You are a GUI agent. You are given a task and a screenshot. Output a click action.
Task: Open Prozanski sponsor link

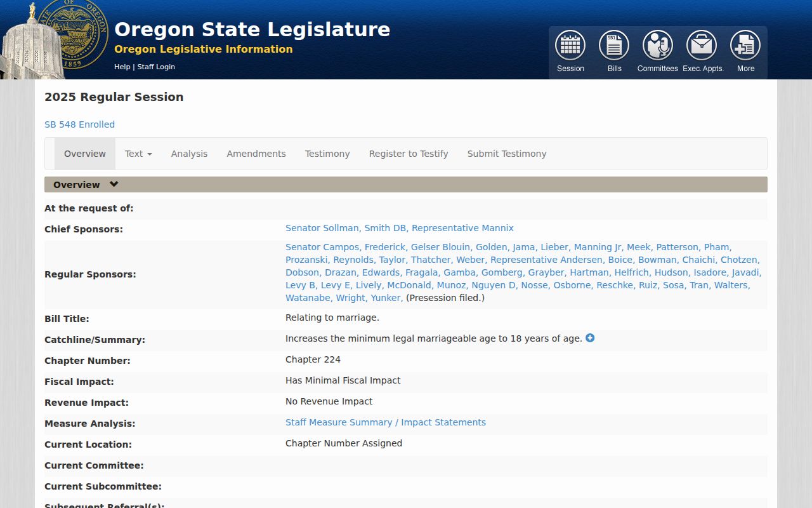308,260
